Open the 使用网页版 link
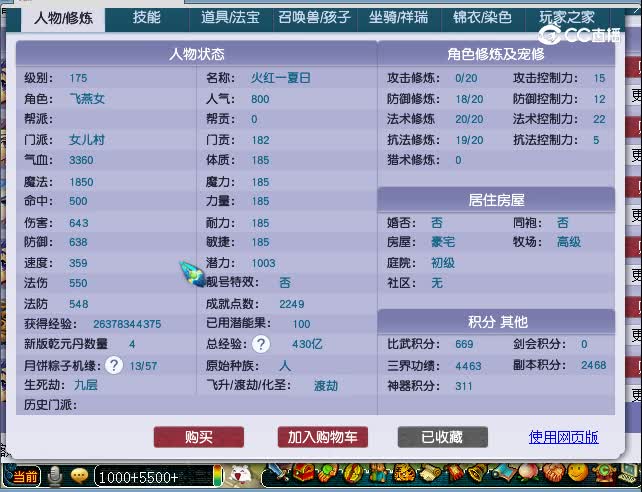 (563, 437)
